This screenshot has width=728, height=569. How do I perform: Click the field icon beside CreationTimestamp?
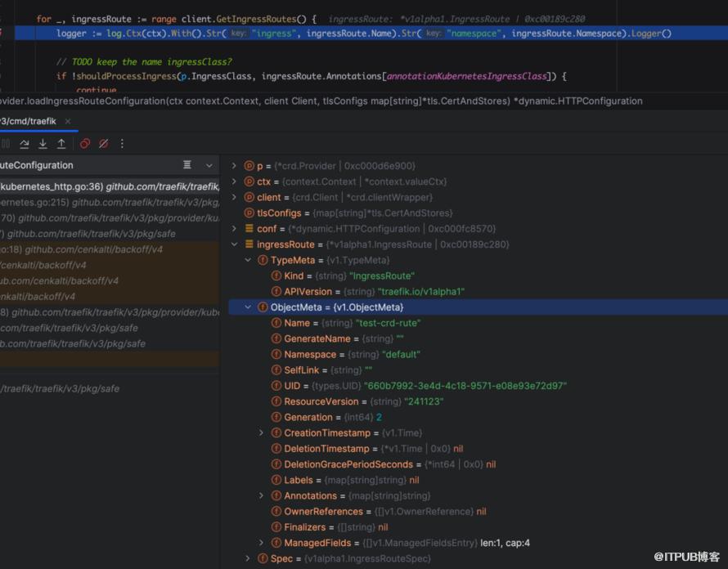tap(276, 432)
